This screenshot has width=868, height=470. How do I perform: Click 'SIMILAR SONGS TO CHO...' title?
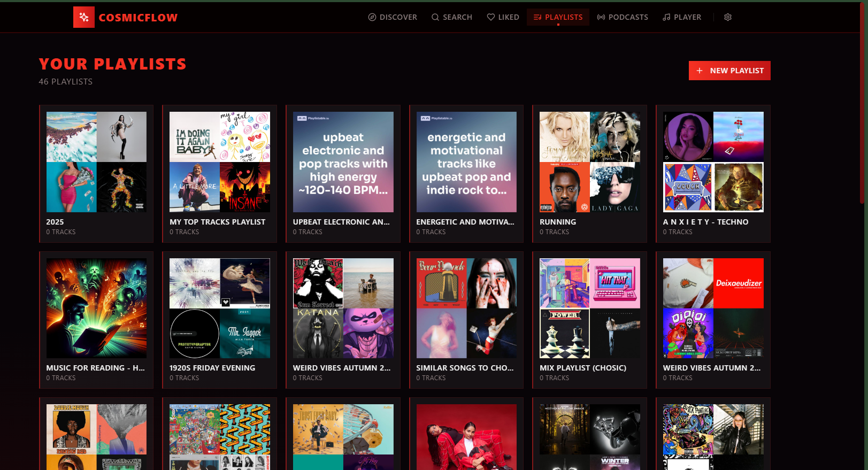(465, 368)
